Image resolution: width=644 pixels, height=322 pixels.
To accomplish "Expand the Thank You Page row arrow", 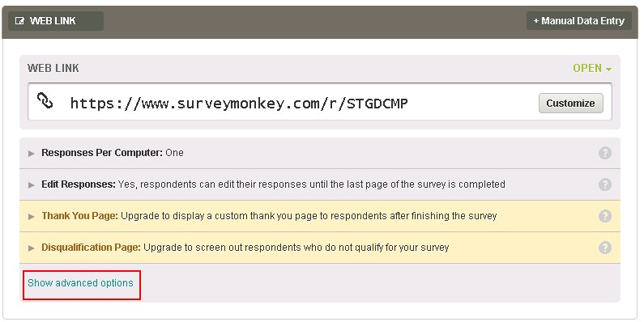I will tap(32, 217).
